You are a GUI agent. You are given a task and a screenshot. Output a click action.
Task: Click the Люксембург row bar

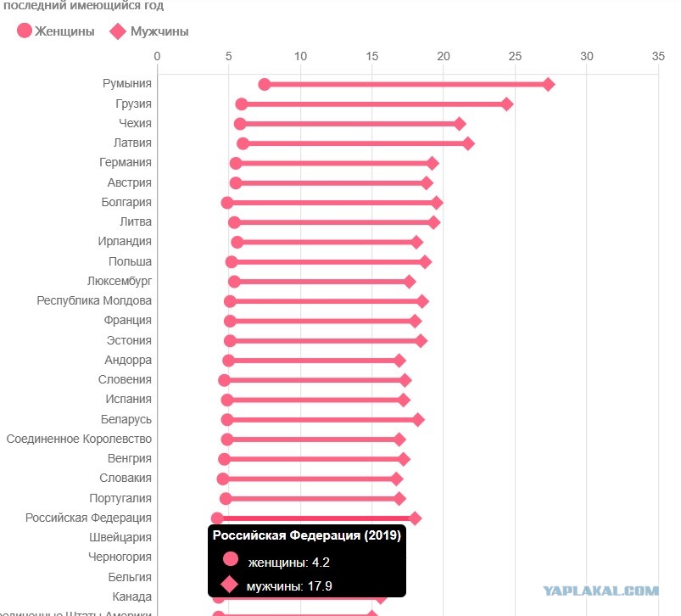pyautogui.click(x=321, y=282)
